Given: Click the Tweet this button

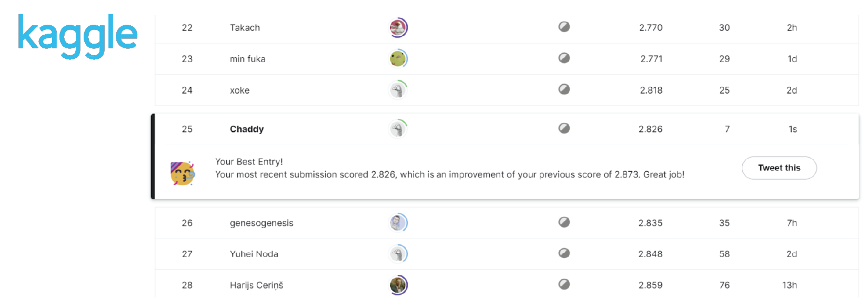Looking at the screenshot, I should point(779,168).
